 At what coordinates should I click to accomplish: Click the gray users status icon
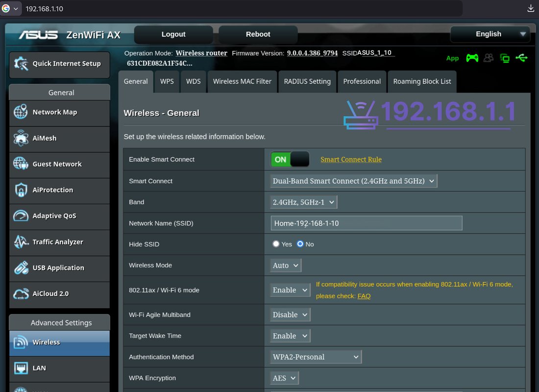click(x=489, y=58)
